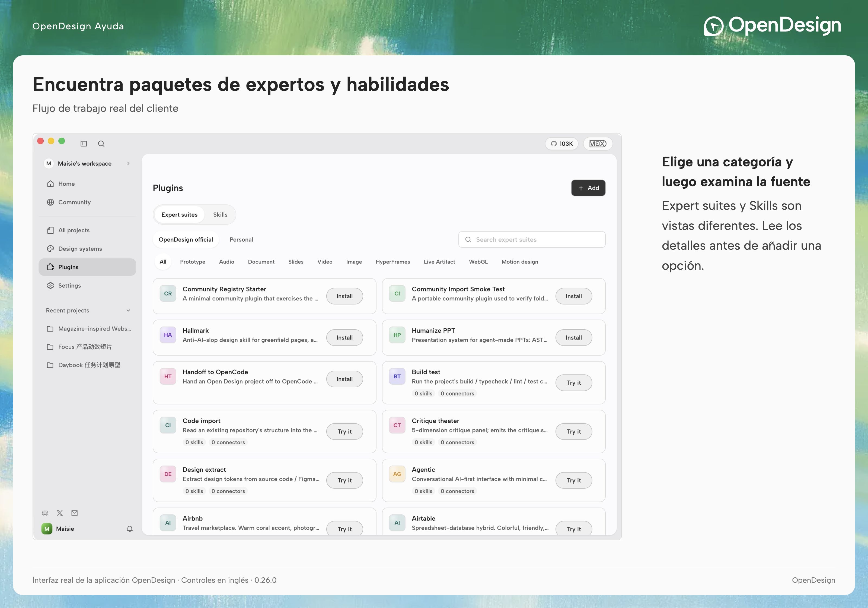Install Community Import Smoke Test
The width and height of the screenshot is (868, 608).
click(x=573, y=296)
